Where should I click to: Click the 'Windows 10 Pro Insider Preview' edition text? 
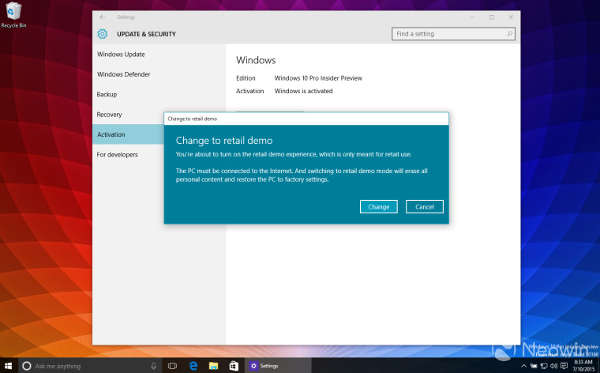click(x=318, y=78)
